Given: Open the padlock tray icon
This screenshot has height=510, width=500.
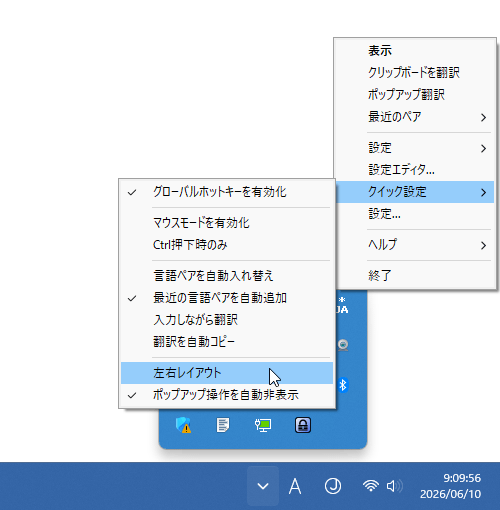Looking at the screenshot, I should tap(303, 425).
